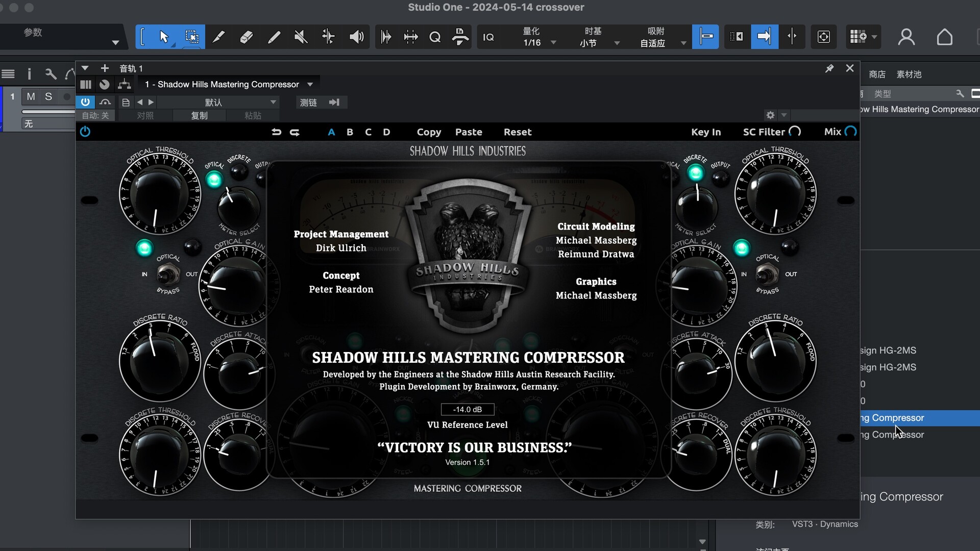Toggle the Brainworx plugin power button
This screenshot has width=980, height=551.
pos(85,132)
